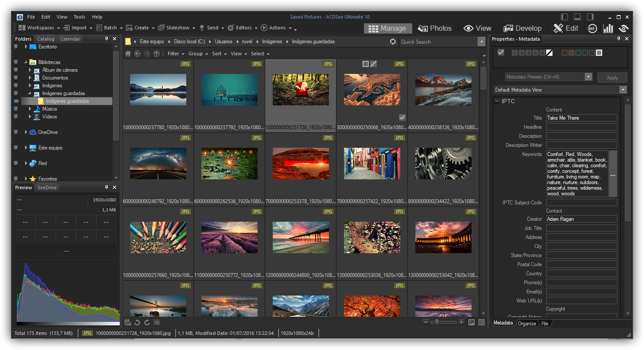Expand the Filter dropdown
Image resolution: width=644 pixels, height=350 pixels.
click(x=176, y=54)
